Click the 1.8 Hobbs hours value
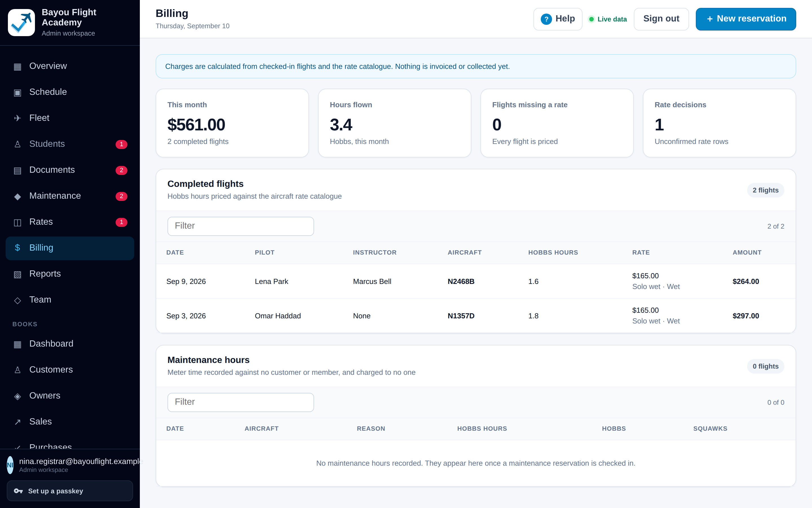 533,316
